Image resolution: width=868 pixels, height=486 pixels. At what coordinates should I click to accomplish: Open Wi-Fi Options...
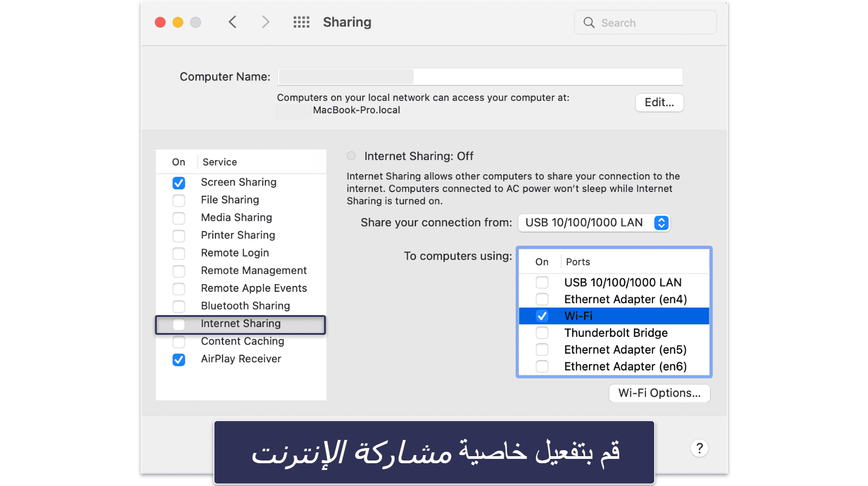(x=659, y=393)
